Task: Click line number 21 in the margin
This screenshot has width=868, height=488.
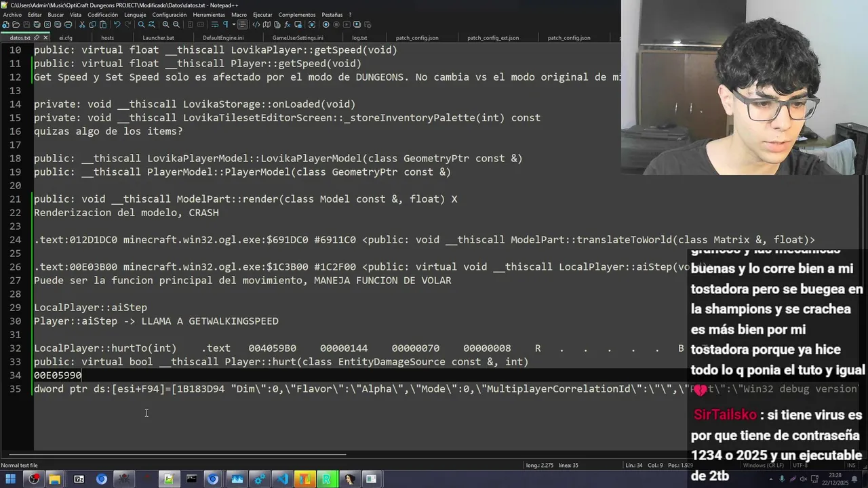Action: point(16,199)
